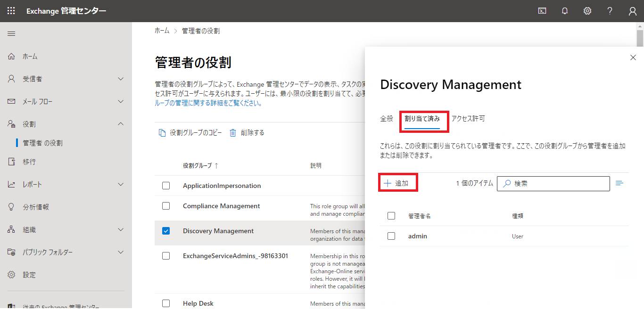Open the account profile icon
Viewport: 644px width, 309px height.
click(x=633, y=11)
